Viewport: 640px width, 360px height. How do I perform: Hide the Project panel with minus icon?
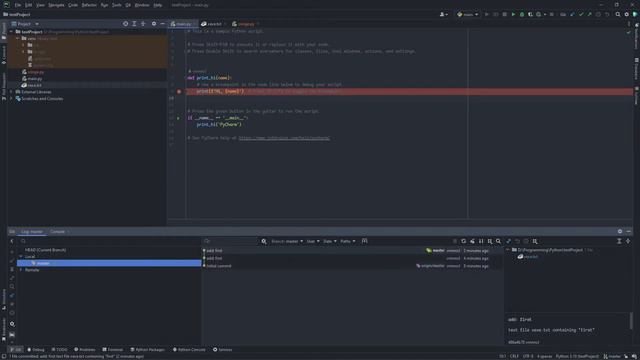162,24
